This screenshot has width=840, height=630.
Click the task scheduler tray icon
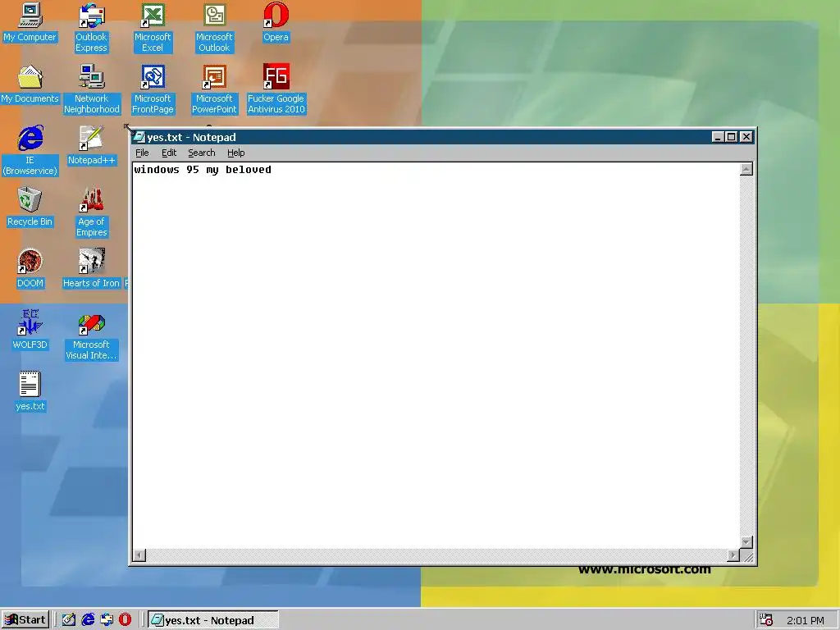[766, 620]
